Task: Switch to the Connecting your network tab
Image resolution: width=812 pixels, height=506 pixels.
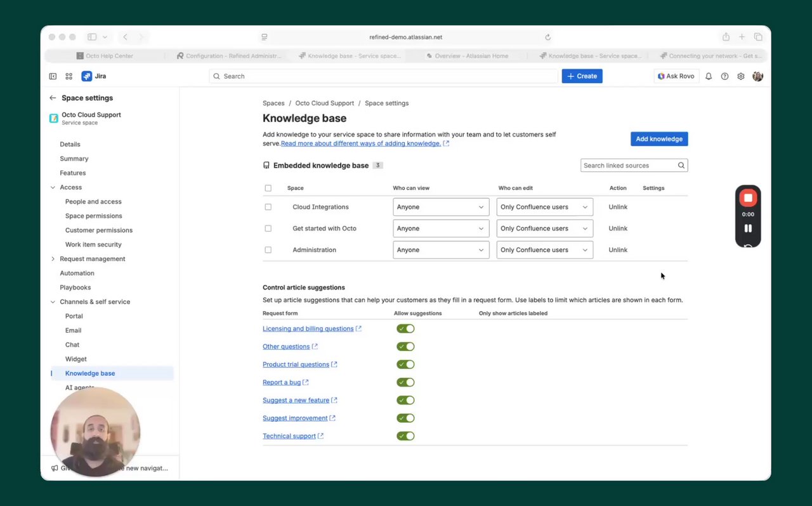Action: [x=710, y=56]
